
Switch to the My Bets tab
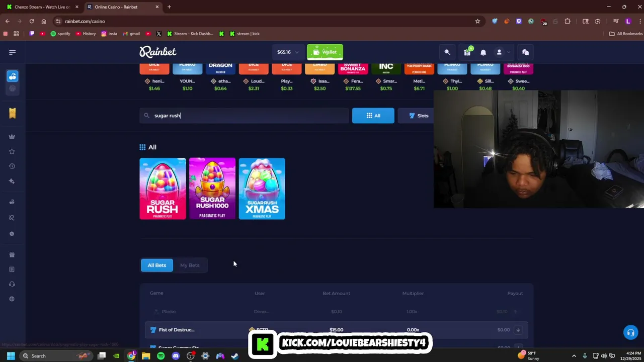coord(190,265)
